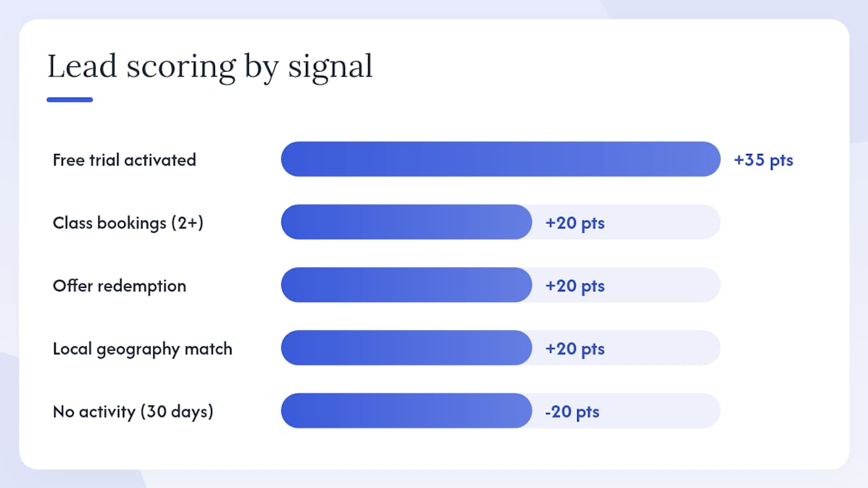Image resolution: width=868 pixels, height=488 pixels.
Task: Select the 'Free trial activated' label
Action: [x=125, y=160]
